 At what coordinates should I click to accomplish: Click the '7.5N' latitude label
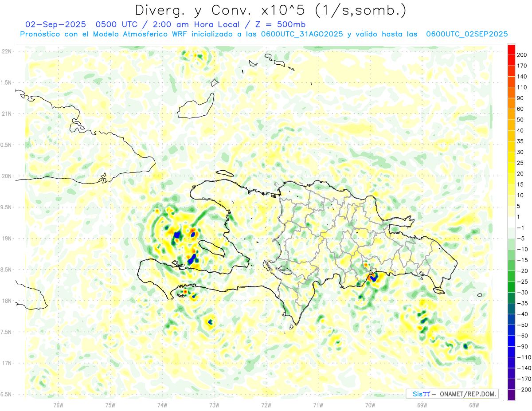click(x=6, y=332)
